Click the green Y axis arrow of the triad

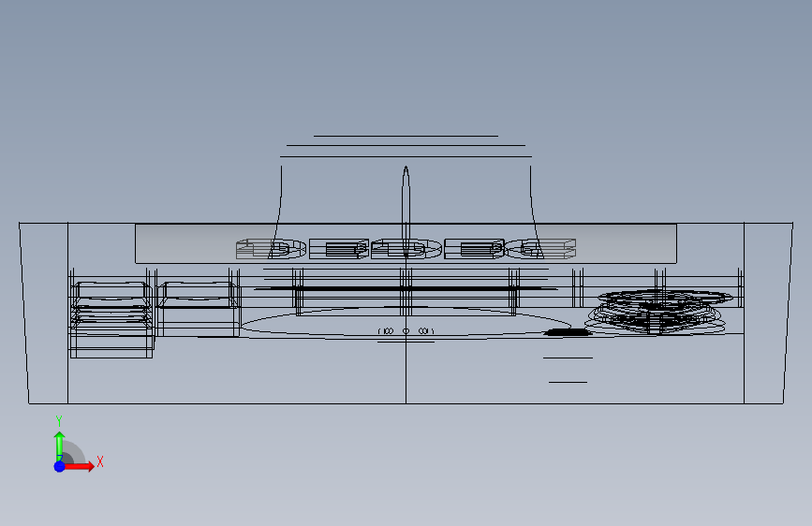tap(60, 446)
